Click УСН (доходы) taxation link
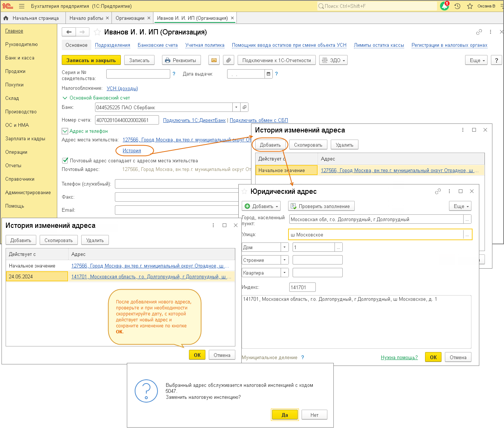This screenshot has height=428, width=504. [x=122, y=88]
